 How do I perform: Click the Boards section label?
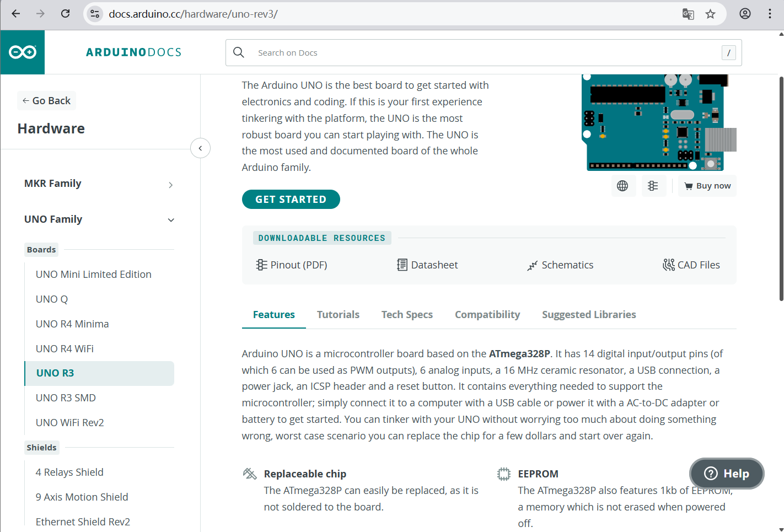coord(41,250)
